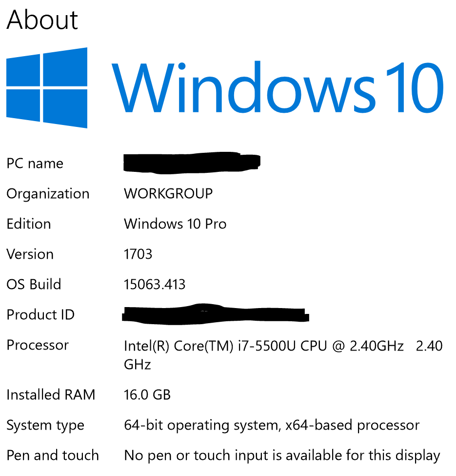The image size is (456, 476).
Task: Select the System type row label
Action: [45, 425]
